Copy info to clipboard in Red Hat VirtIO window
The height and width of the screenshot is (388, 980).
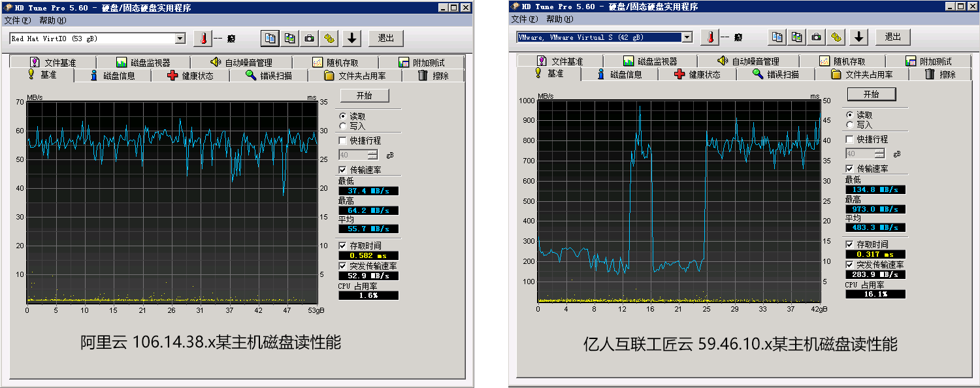tap(270, 38)
